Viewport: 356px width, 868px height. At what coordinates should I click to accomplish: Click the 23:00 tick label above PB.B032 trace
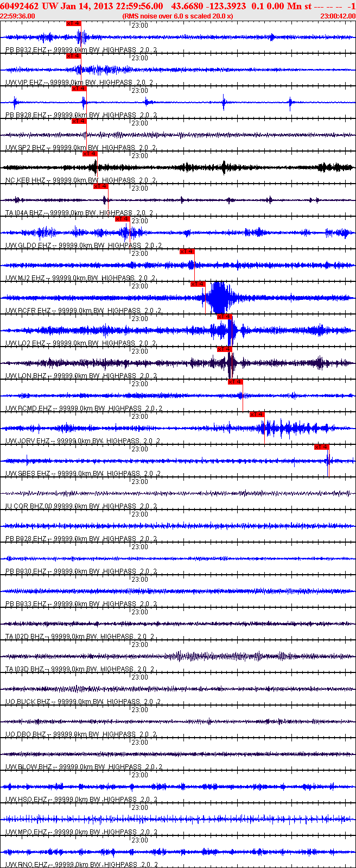(140, 25)
